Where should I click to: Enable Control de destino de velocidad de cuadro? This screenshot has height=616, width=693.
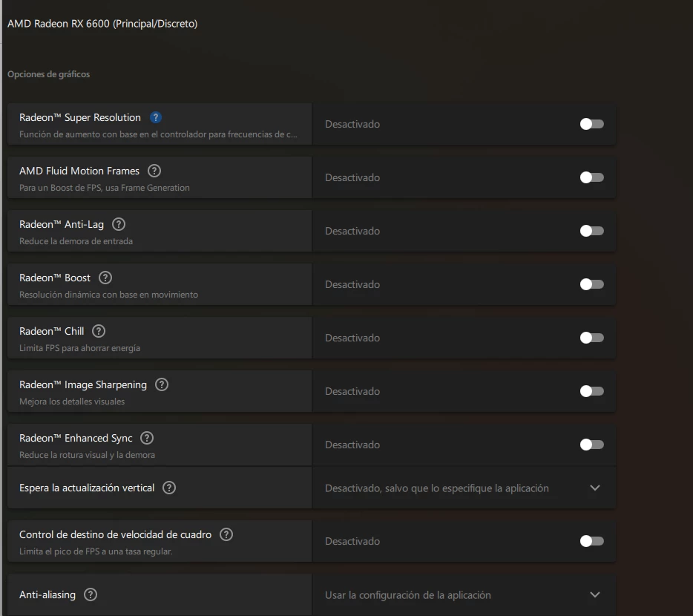(592, 541)
